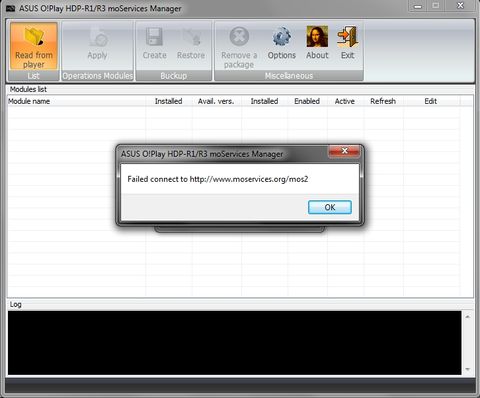The width and height of the screenshot is (480, 398).
Task: Click the Log scrollbar down arrow
Action: click(x=468, y=369)
